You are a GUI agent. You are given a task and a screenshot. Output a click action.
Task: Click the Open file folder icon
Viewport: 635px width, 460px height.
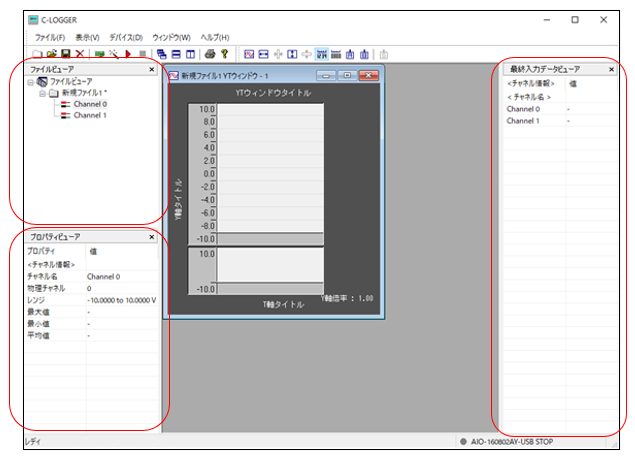[x=52, y=53]
